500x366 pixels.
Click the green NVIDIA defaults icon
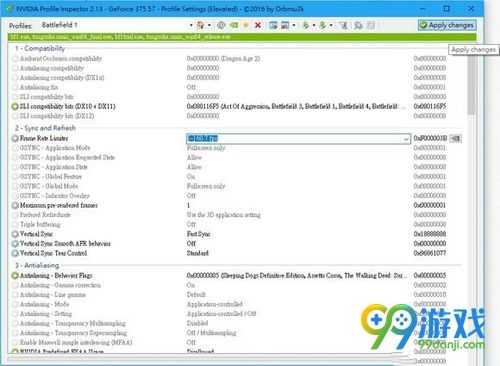pyautogui.click(x=234, y=25)
